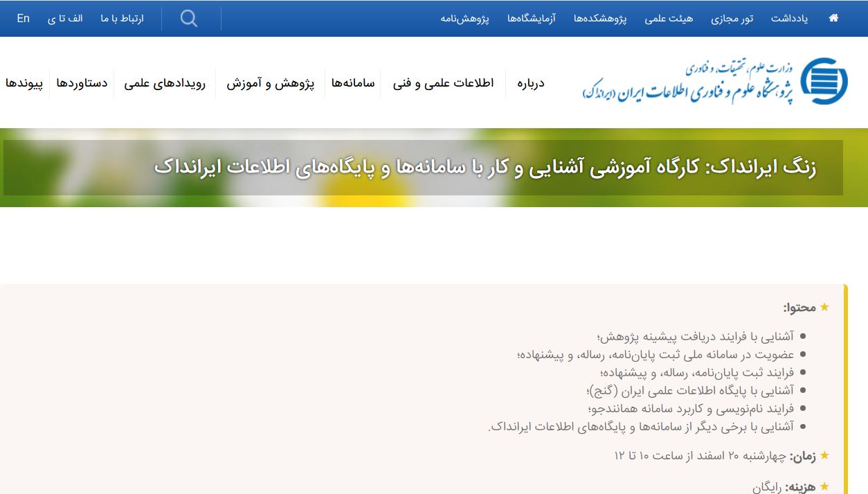This screenshot has height=494, width=868.
Task: Select دستاوردها in main navigation
Action: (82, 84)
